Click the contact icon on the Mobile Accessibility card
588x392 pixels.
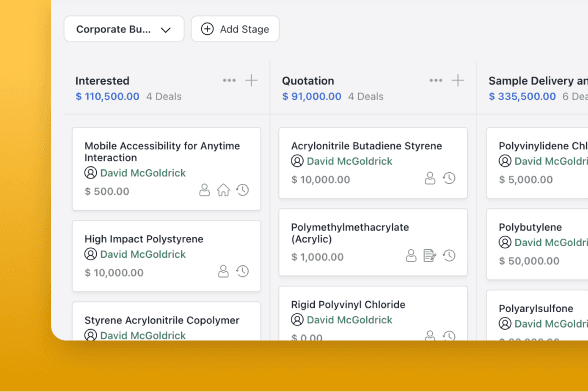click(204, 190)
